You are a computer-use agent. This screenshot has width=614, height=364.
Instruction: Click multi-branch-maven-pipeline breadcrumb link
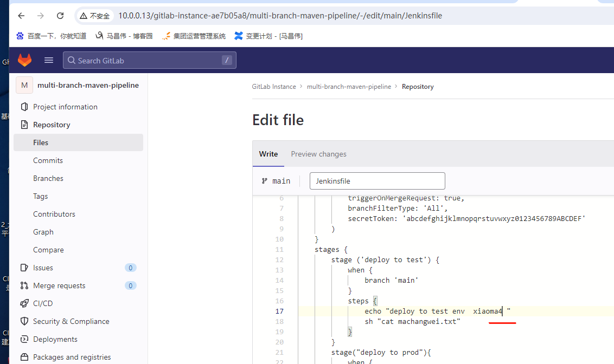pos(349,87)
